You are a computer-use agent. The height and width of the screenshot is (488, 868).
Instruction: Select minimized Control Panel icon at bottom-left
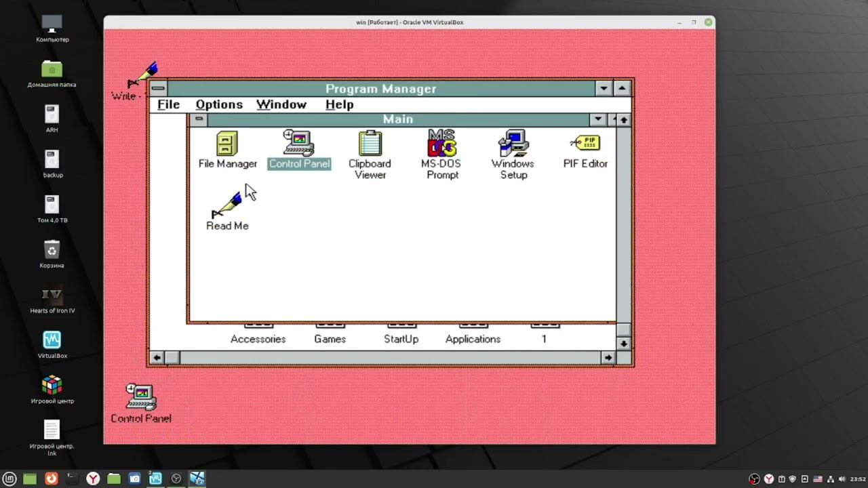(141, 404)
